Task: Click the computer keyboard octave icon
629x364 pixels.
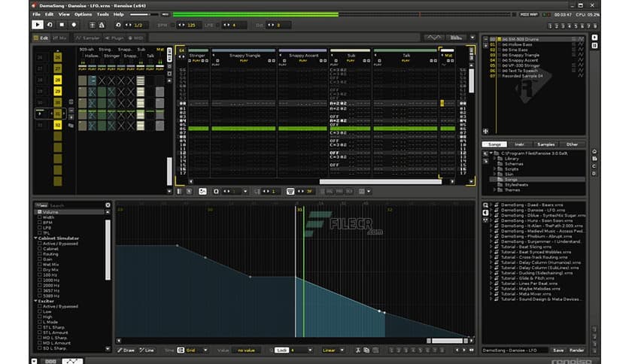Action: (290, 192)
